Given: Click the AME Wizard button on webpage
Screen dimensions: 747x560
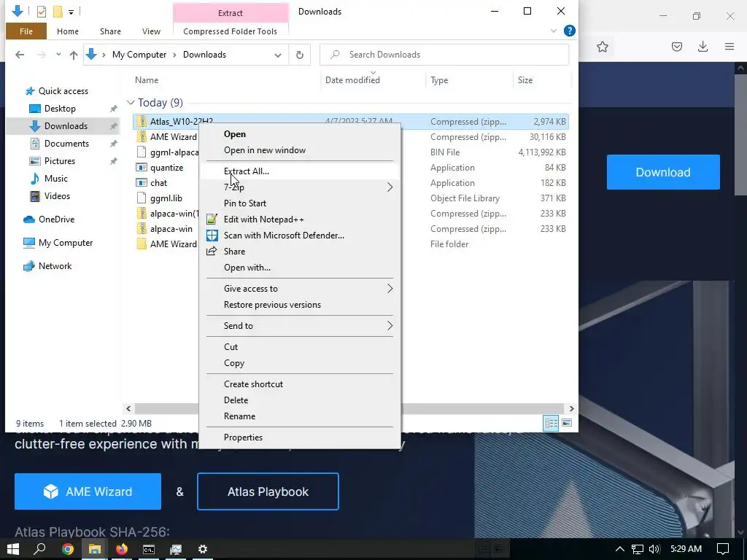Looking at the screenshot, I should click(x=88, y=491).
